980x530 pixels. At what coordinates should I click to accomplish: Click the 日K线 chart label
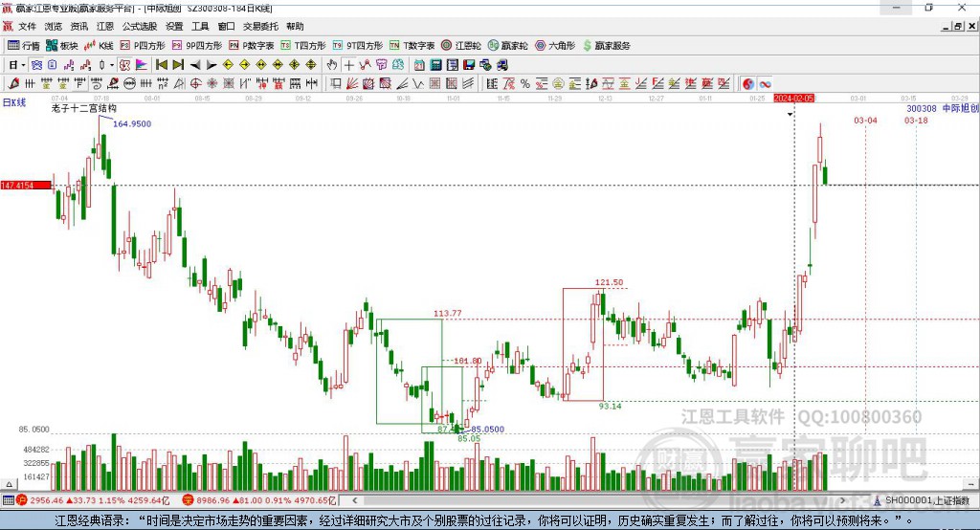(x=13, y=102)
